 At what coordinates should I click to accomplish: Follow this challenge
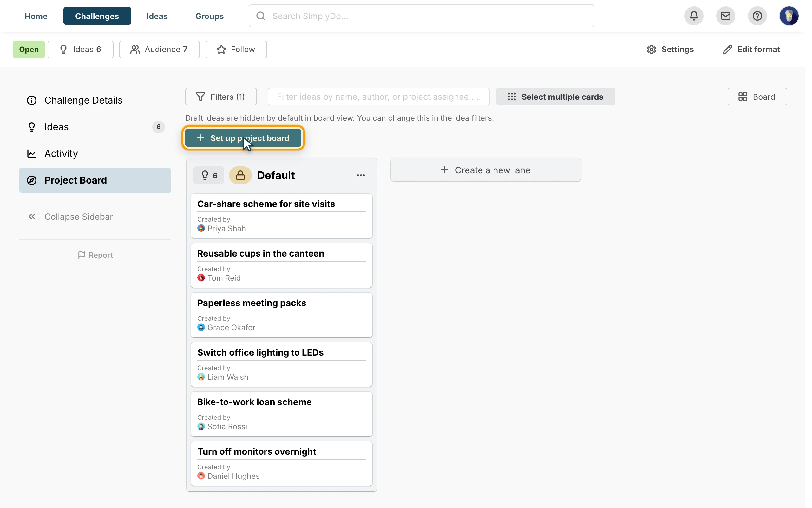(236, 50)
